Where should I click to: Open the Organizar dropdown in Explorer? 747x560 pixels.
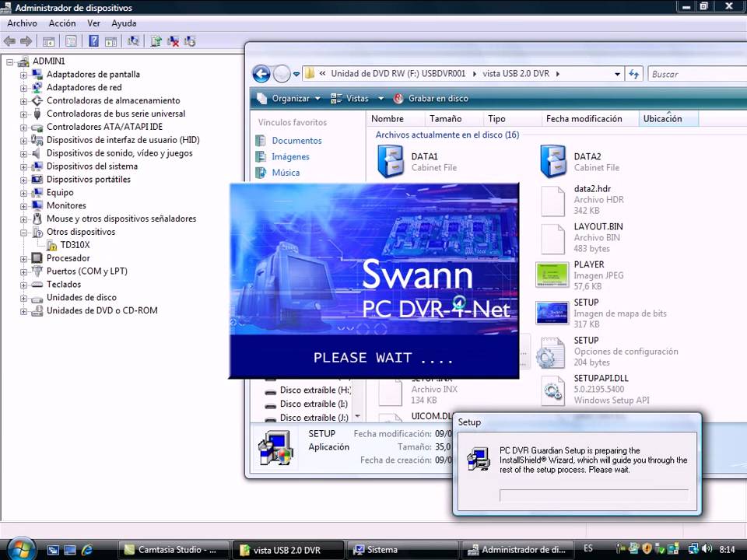pyautogui.click(x=288, y=99)
